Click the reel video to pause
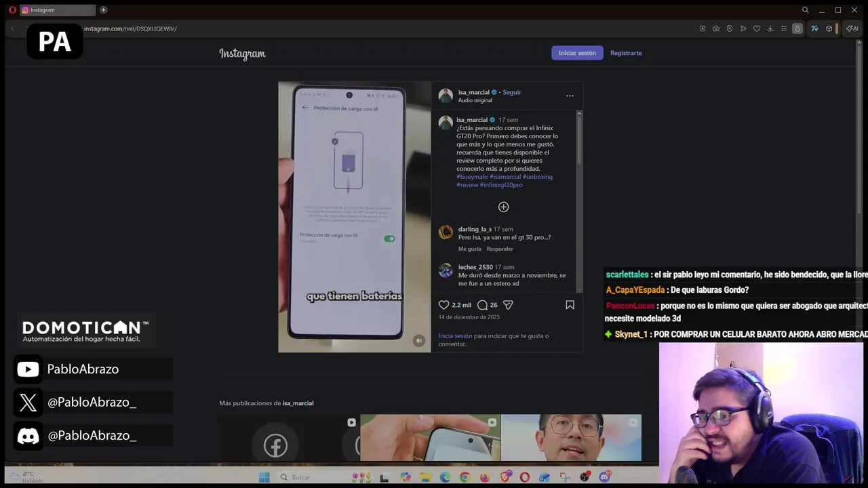Screen dimensions: 868x488 pos(354,217)
